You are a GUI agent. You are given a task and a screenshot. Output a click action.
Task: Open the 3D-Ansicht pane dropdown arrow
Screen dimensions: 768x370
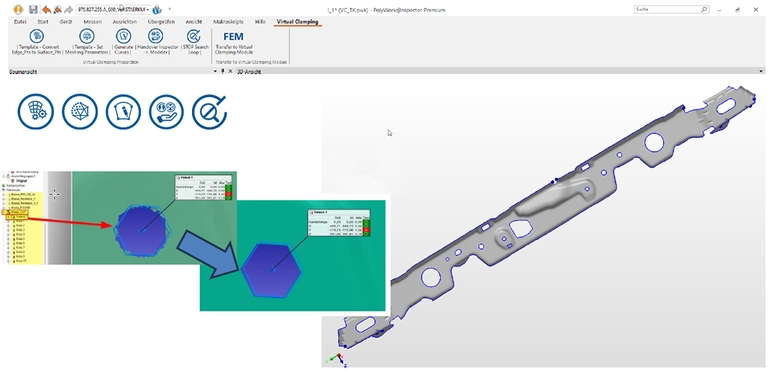[x=761, y=72]
